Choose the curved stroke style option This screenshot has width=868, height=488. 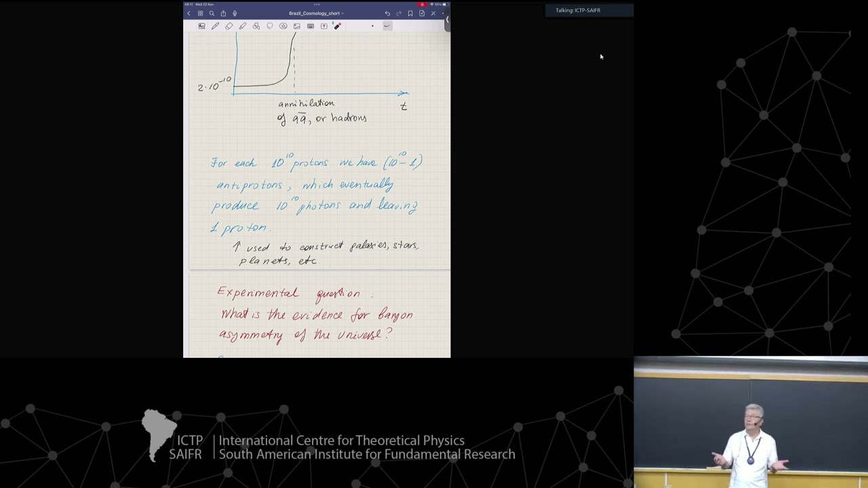387,26
